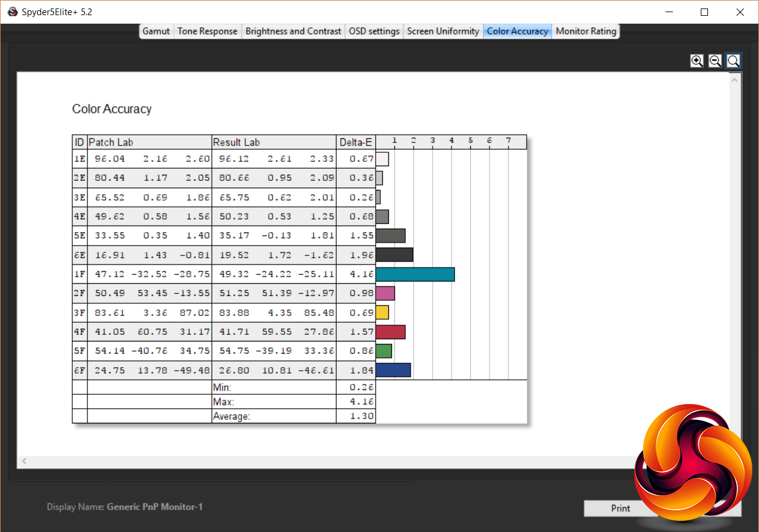Click the vertical scrollbar up arrow
The width and height of the screenshot is (759, 532).
pyautogui.click(x=735, y=80)
